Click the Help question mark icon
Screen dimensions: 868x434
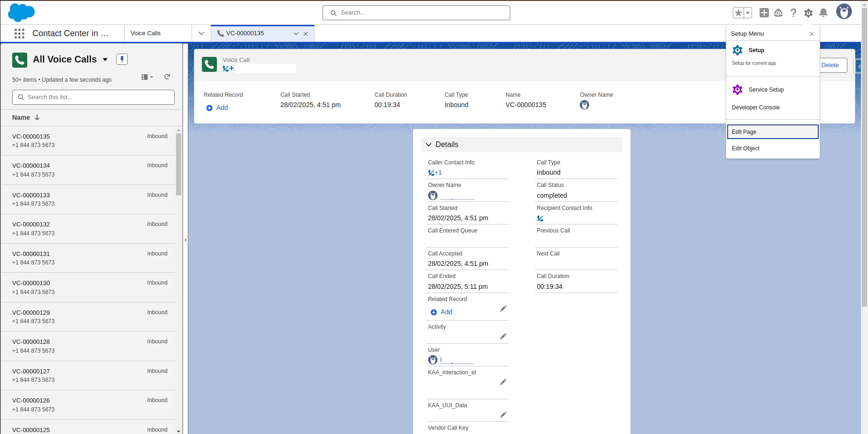click(793, 13)
